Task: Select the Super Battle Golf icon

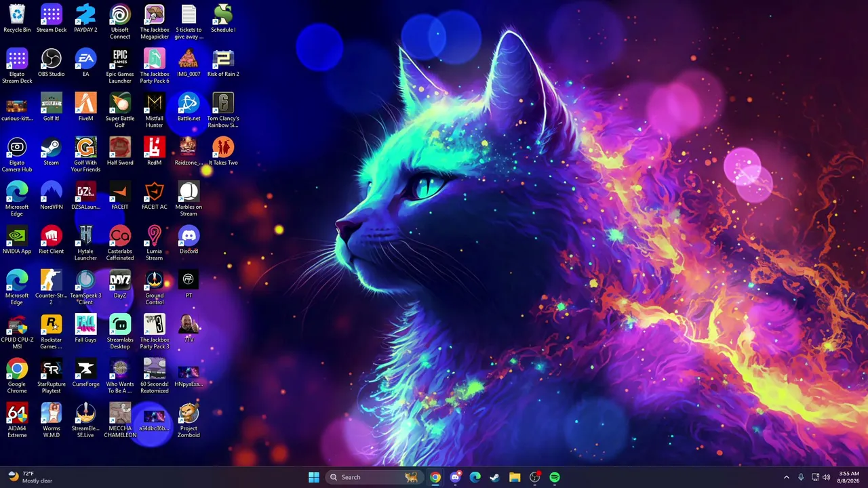Action: (120, 110)
